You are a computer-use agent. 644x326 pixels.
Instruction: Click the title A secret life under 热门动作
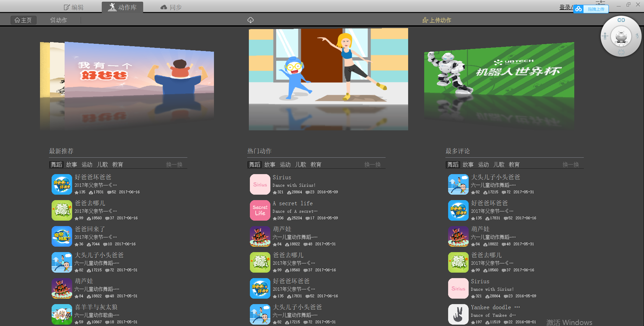click(293, 203)
